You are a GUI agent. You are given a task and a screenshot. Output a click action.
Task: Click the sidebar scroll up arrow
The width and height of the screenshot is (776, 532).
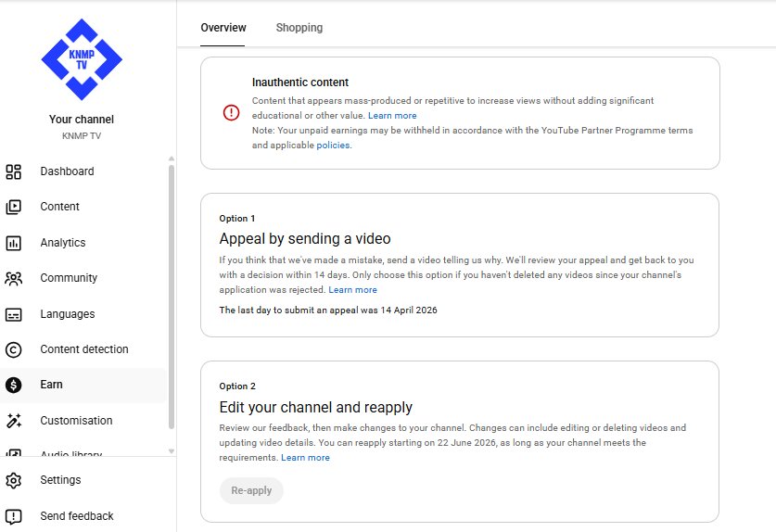(x=172, y=158)
